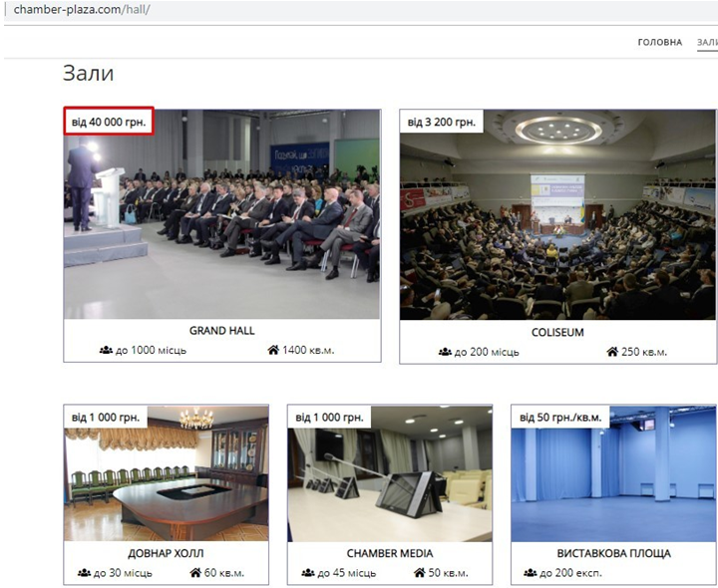The width and height of the screenshot is (718, 588).
Task: Open the ЗАЛИ navigation tab
Action: pyautogui.click(x=706, y=42)
